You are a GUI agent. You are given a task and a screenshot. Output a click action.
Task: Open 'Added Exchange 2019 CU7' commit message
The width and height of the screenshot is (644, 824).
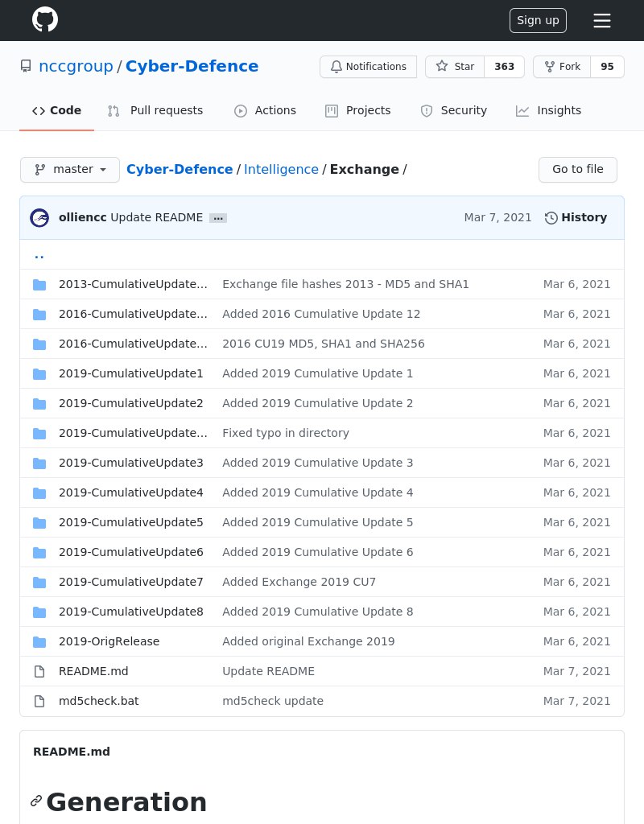[299, 582]
